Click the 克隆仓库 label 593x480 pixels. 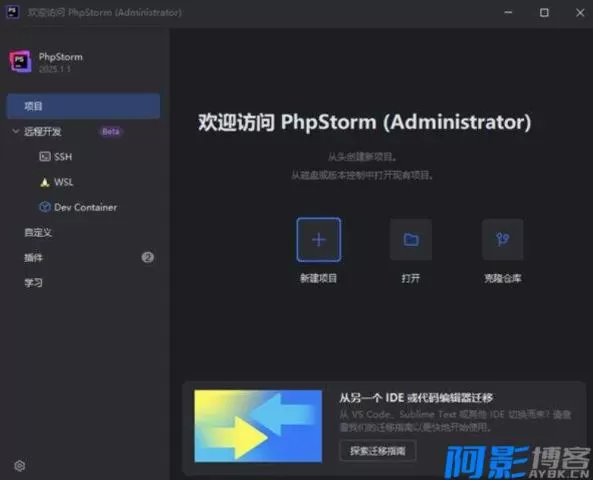pyautogui.click(x=503, y=278)
